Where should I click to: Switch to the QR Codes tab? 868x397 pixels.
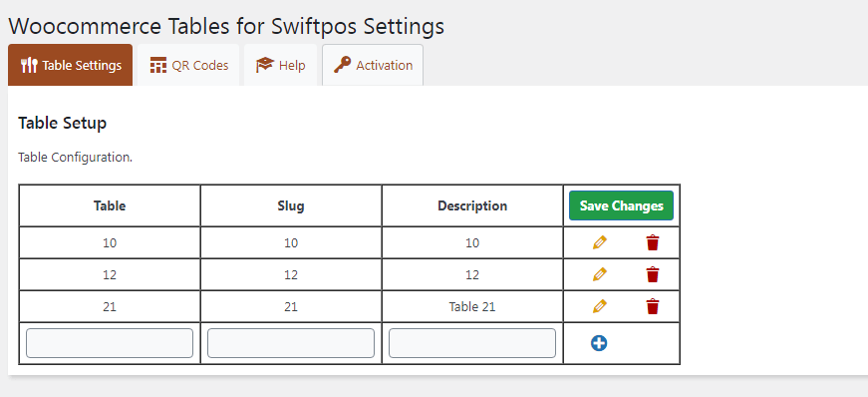pos(188,65)
